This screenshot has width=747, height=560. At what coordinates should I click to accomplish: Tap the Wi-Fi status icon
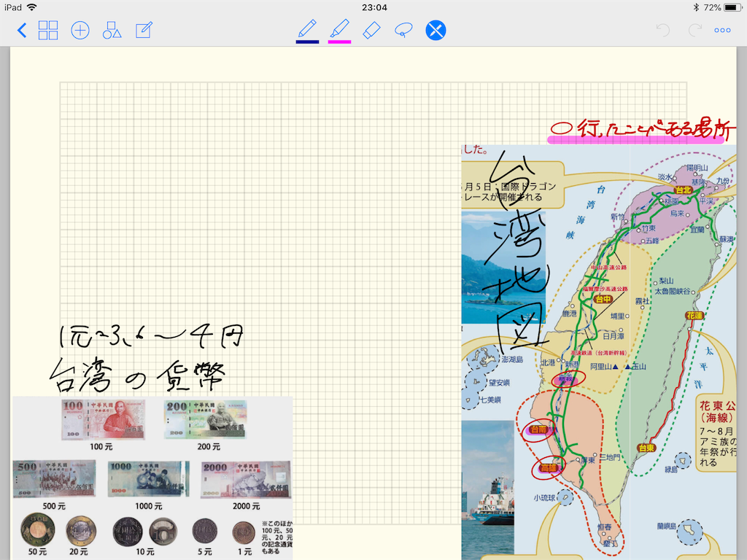(x=32, y=7)
